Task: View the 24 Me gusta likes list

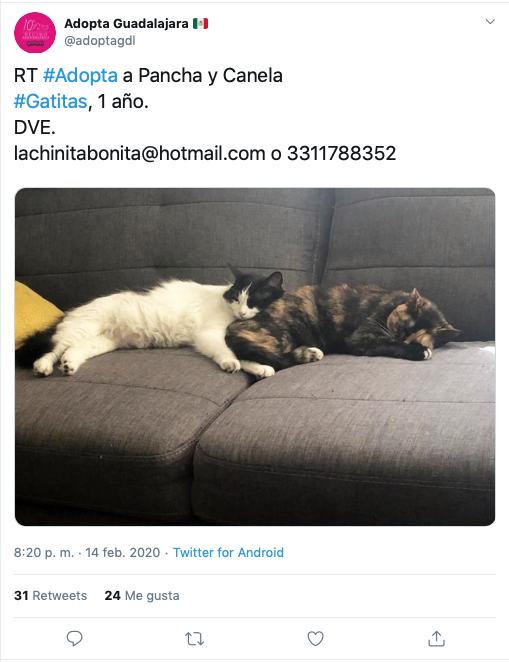Action: coord(142,595)
